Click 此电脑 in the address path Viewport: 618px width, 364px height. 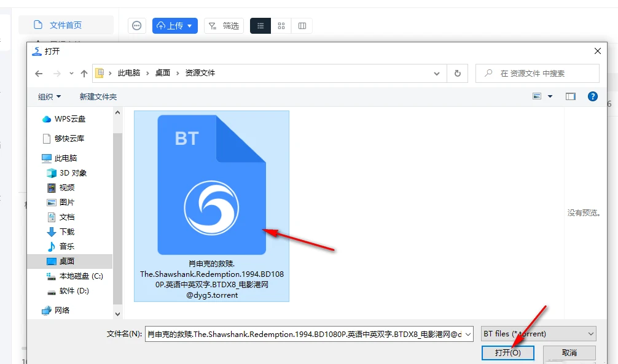pos(129,73)
